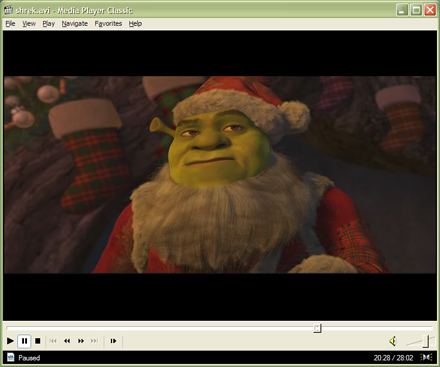
Task: Open the Help menu
Action: click(x=135, y=24)
